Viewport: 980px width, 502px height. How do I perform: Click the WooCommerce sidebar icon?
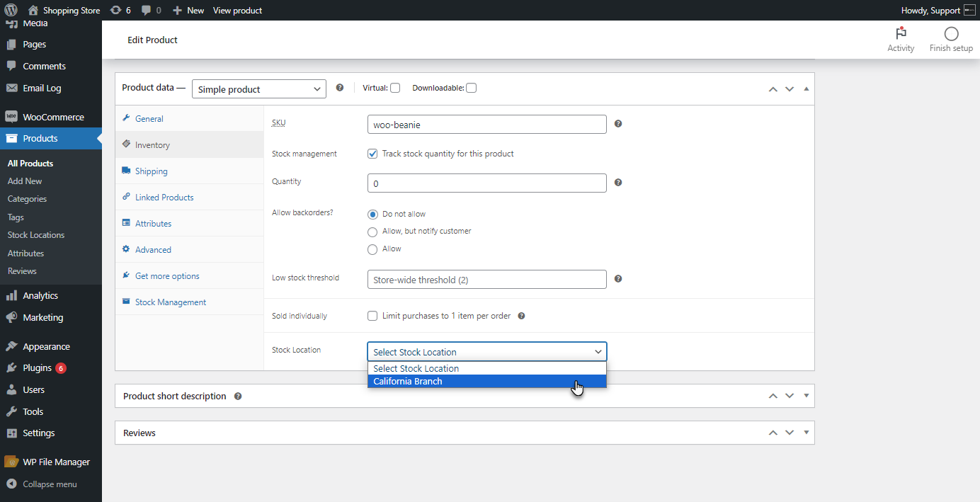[11, 117]
